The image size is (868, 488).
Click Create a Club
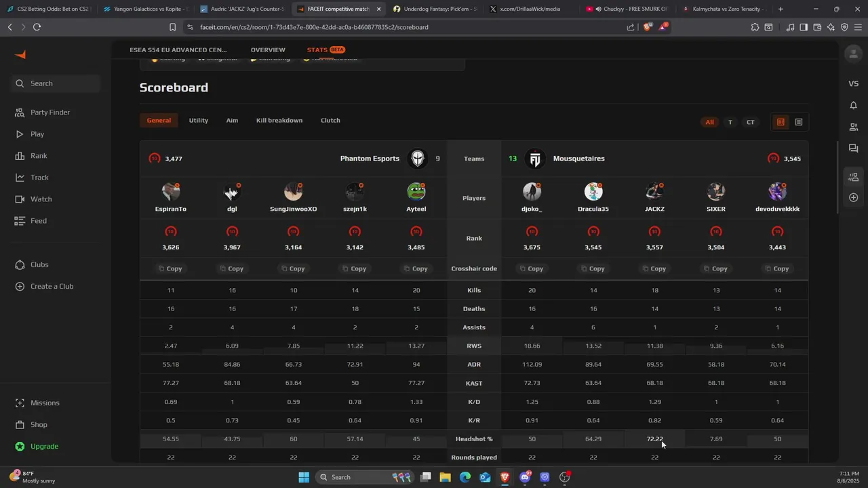tap(52, 287)
